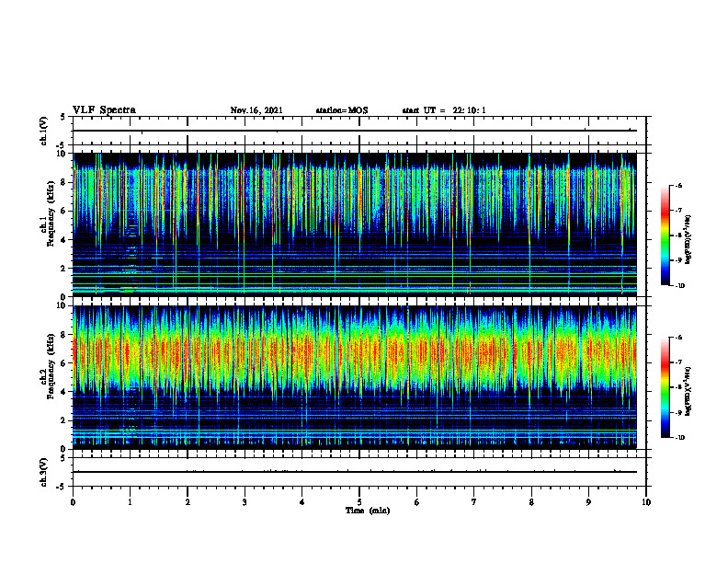This screenshot has width=728, height=563.
Task: Click tick label "7" on the Time axis
Action: click(474, 502)
